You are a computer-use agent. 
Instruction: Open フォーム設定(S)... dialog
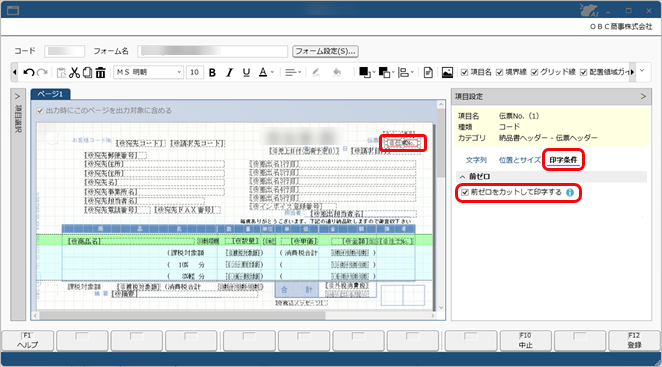326,51
